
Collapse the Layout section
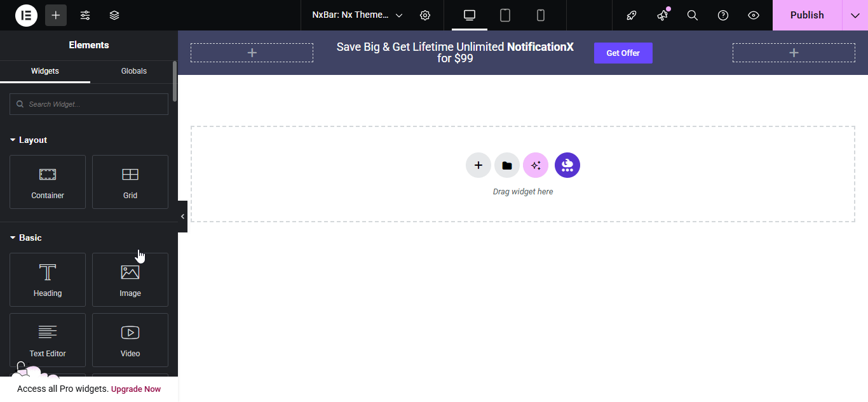(x=29, y=140)
